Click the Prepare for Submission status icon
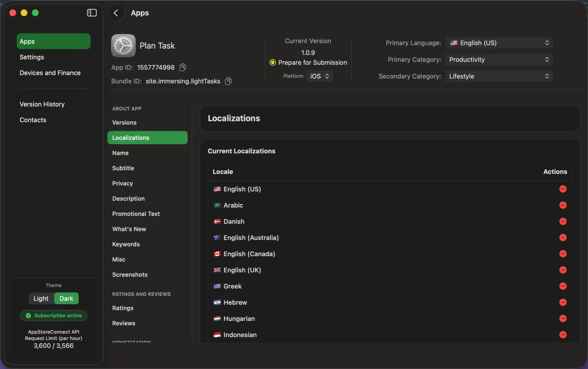The height and width of the screenshot is (369, 588). pos(272,63)
